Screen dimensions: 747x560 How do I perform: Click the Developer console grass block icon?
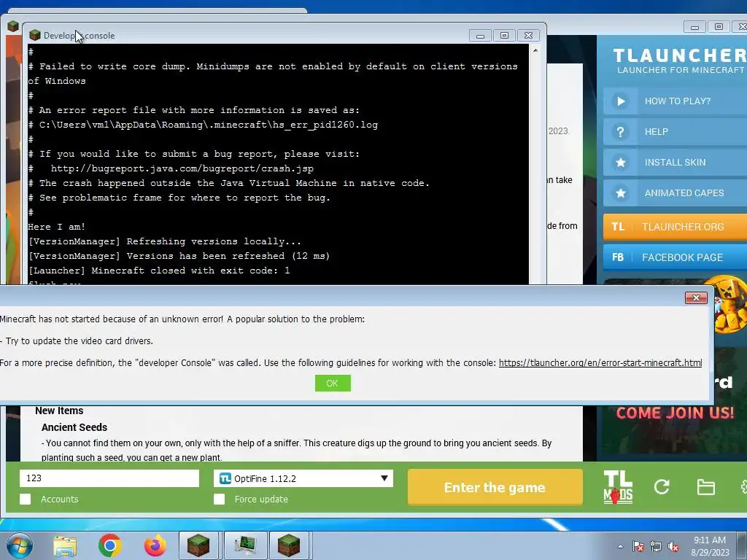(x=35, y=35)
